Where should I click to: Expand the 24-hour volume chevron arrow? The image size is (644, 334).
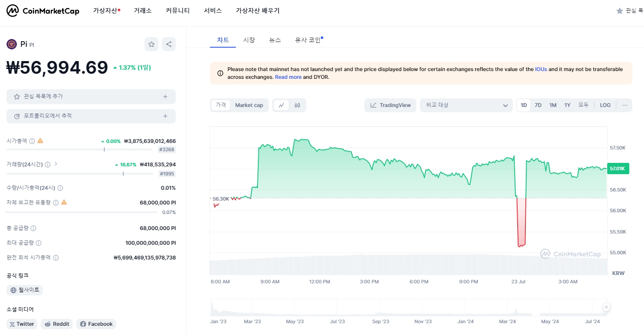(x=56, y=164)
